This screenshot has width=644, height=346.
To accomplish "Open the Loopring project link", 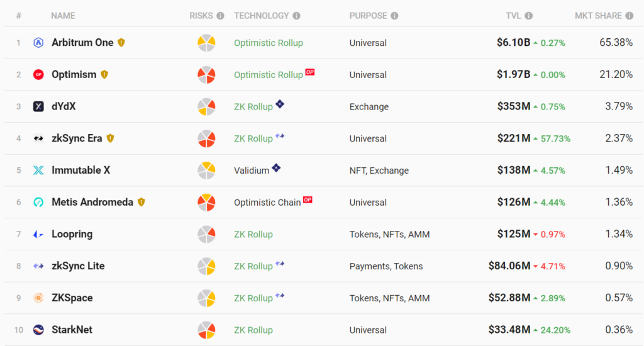I will pos(72,234).
